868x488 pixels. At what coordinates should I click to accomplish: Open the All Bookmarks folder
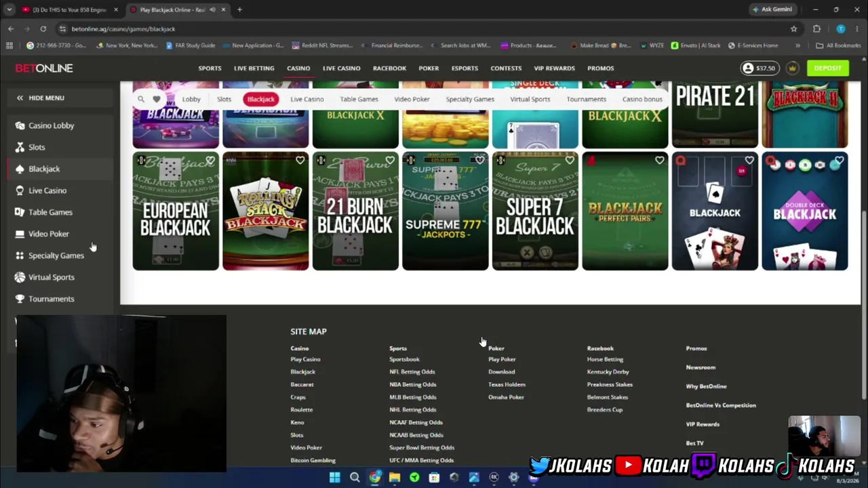838,45
